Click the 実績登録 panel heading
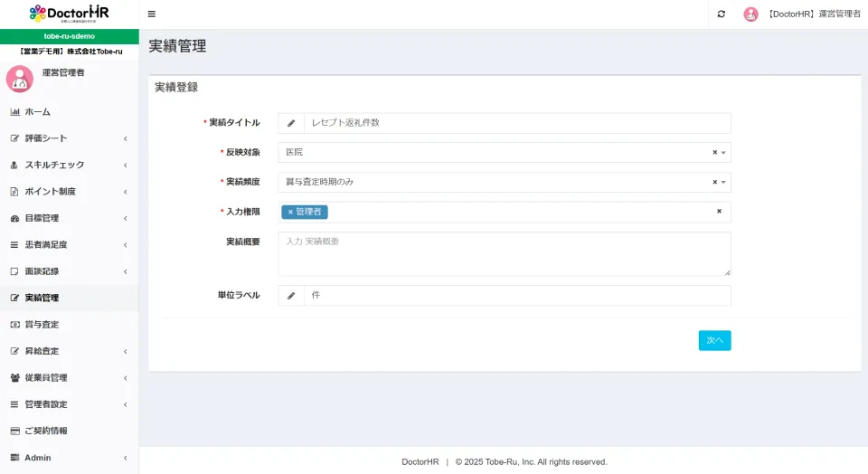The image size is (868, 474). 176,88
